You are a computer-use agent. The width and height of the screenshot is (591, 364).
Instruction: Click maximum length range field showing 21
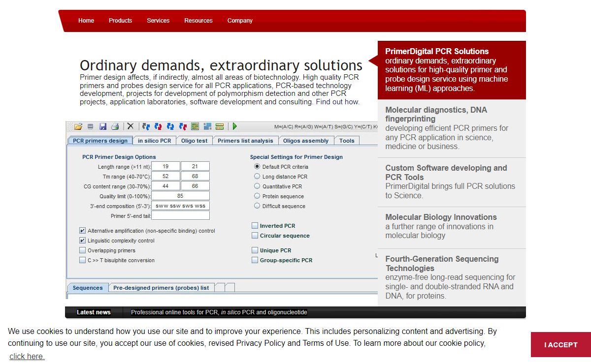click(x=195, y=167)
